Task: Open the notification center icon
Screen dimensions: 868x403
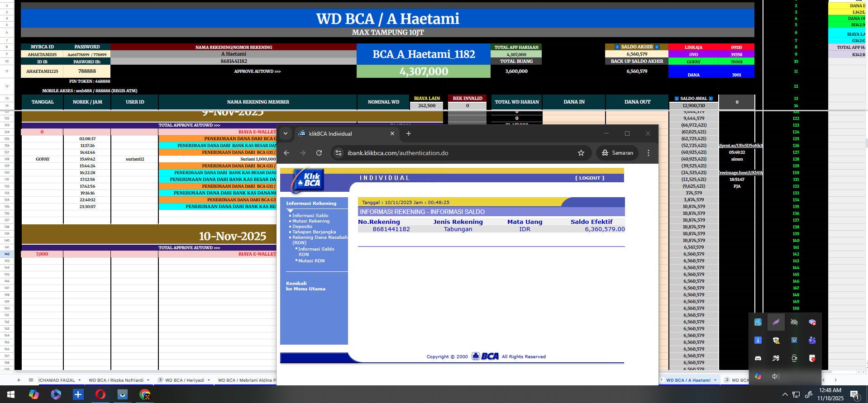Action: tap(854, 394)
